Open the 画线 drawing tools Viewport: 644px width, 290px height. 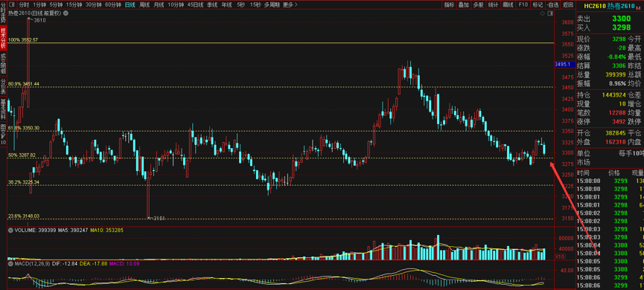click(x=508, y=5)
